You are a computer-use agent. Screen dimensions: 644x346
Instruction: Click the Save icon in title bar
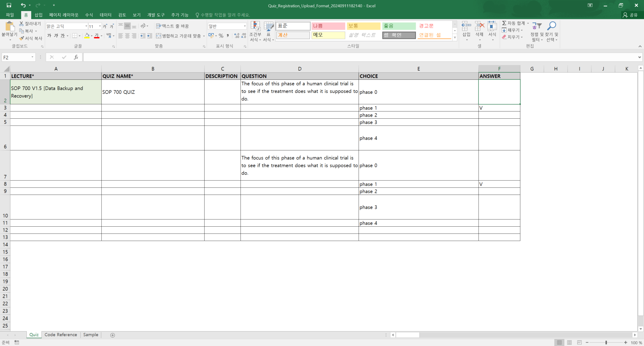[9, 5]
